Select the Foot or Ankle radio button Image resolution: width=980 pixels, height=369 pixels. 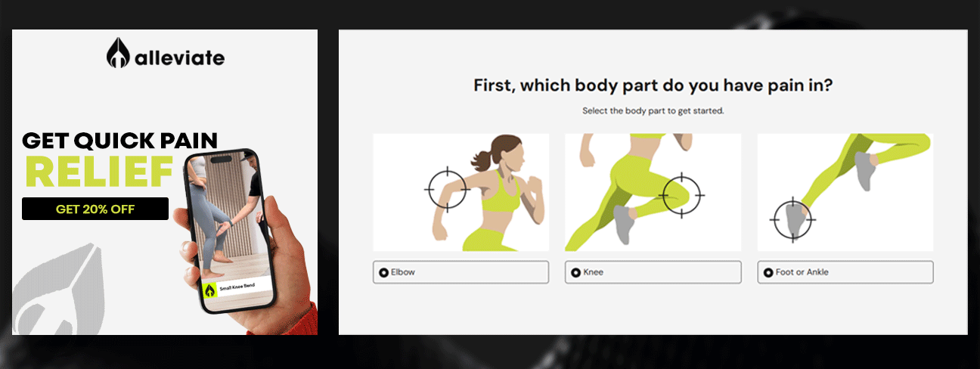click(x=768, y=272)
